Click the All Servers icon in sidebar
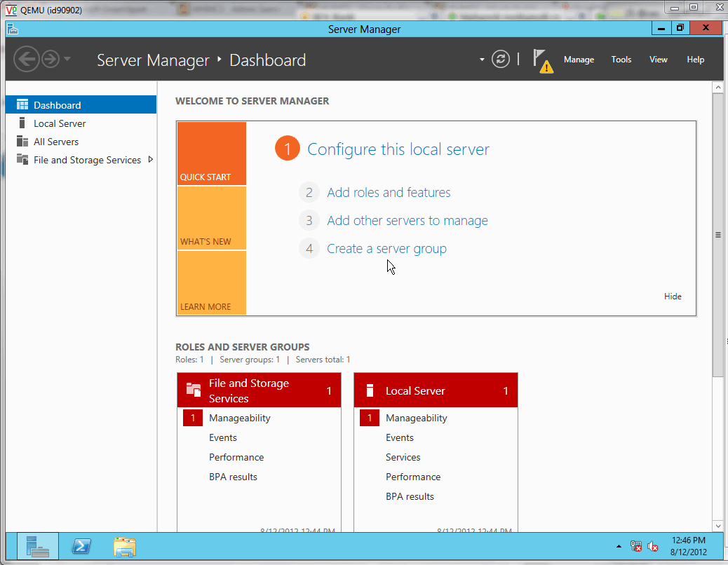 (x=22, y=141)
